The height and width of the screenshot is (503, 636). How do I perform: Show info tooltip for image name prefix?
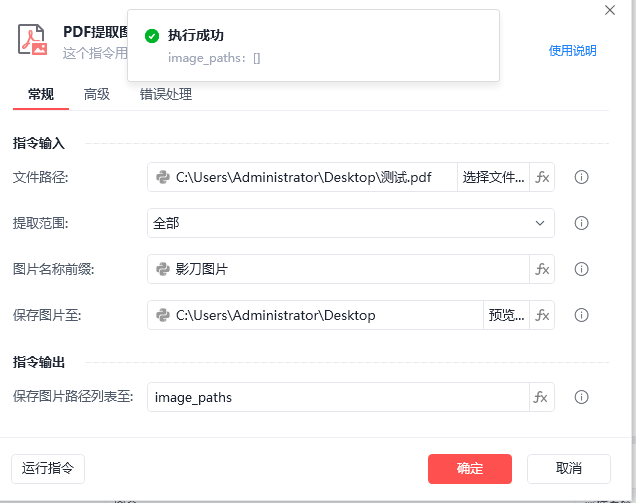coord(581,269)
